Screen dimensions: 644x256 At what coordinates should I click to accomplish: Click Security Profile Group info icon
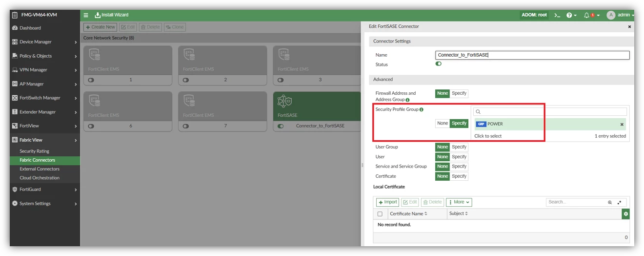[422, 110]
